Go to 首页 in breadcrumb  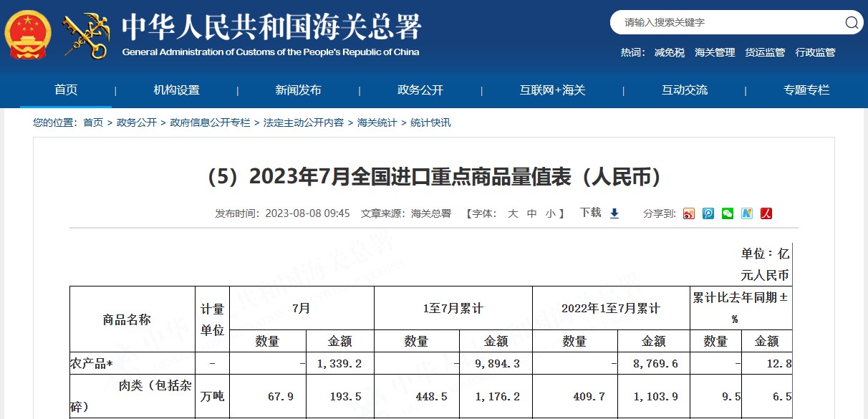(x=93, y=123)
